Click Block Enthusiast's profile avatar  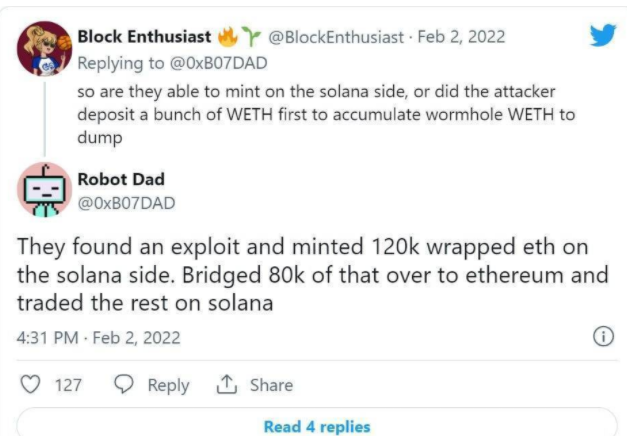coord(45,48)
